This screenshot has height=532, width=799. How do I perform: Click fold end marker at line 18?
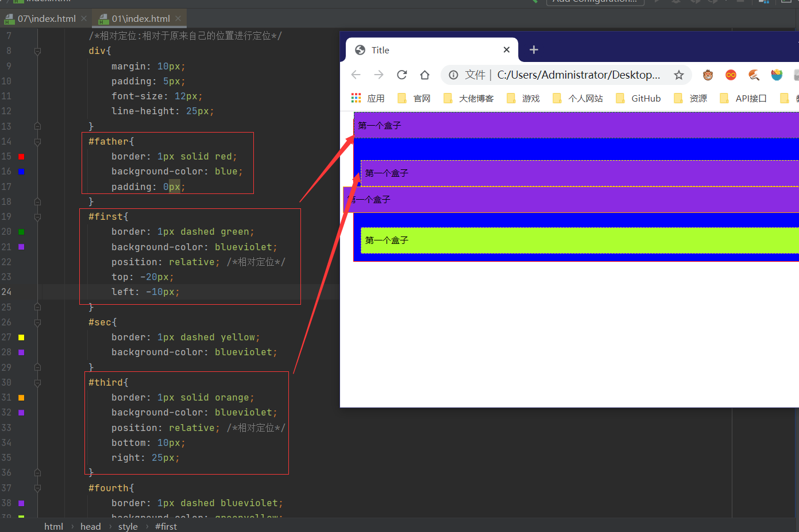point(37,201)
